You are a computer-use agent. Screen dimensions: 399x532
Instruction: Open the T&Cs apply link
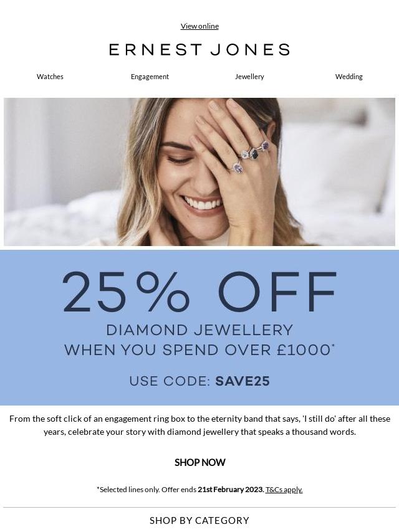tap(284, 490)
